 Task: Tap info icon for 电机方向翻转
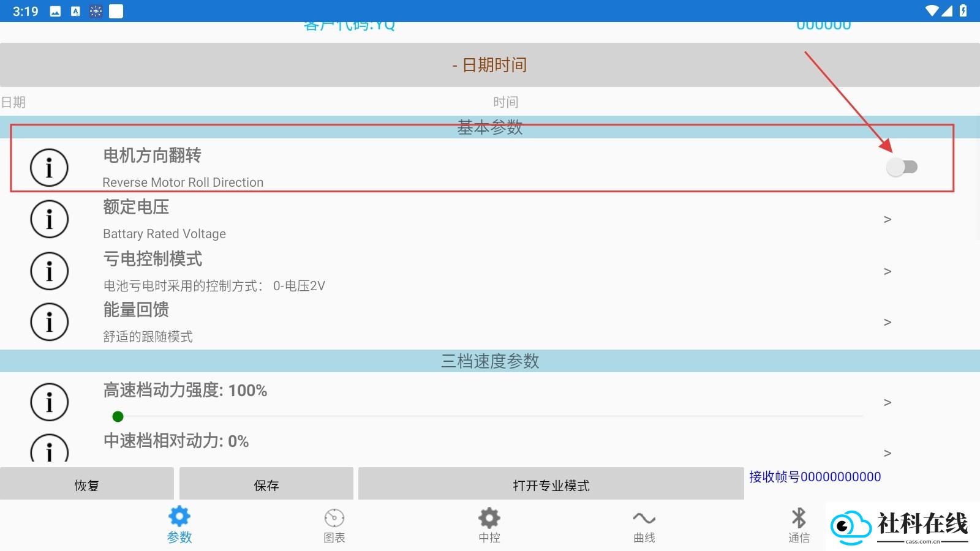pyautogui.click(x=49, y=168)
